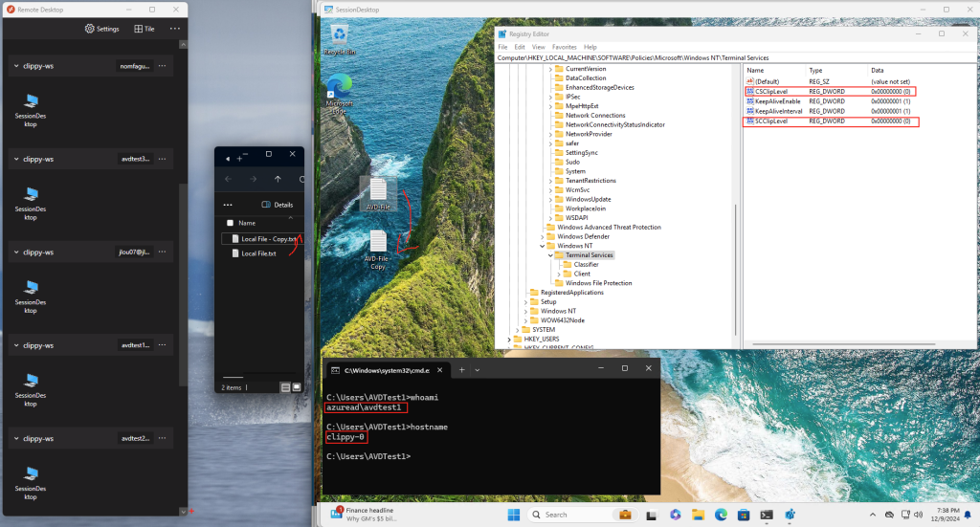Close the cmd.exe terminal tab

[440, 369]
